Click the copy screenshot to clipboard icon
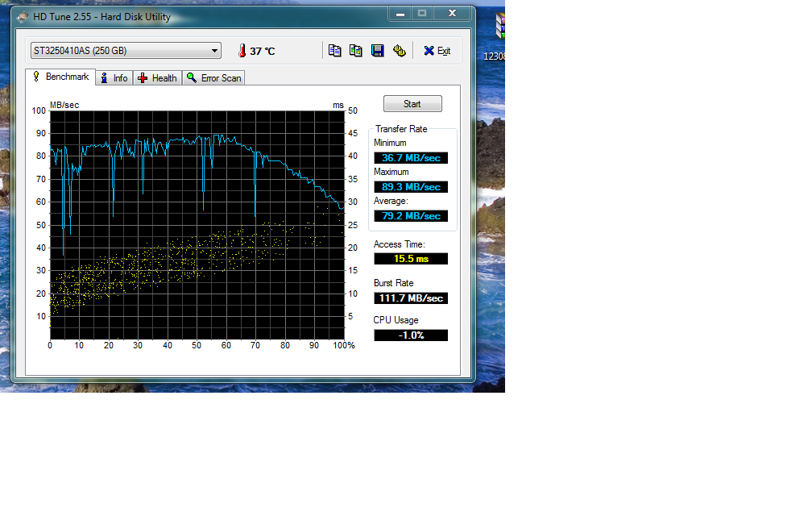Viewport: 812px width, 508px height. point(356,51)
